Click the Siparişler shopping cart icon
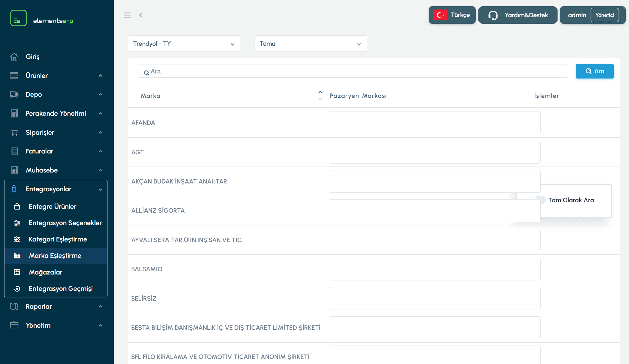The image size is (629, 364). (14, 132)
